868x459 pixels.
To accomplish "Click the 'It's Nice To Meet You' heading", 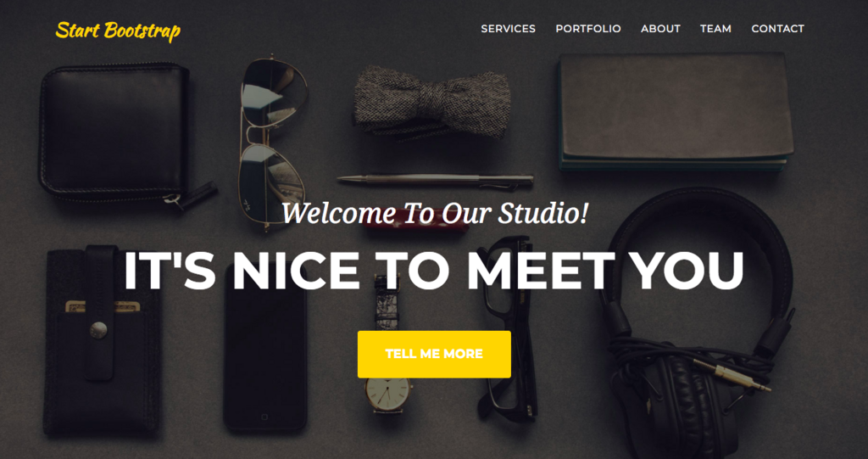I will tap(434, 271).
